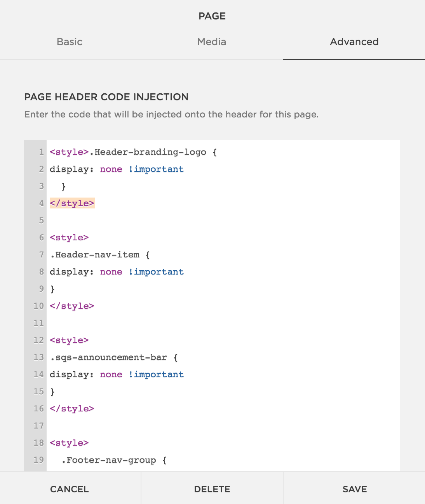The height and width of the screenshot is (504, 425).
Task: Click line number 10 in gutter
Action: (38, 306)
